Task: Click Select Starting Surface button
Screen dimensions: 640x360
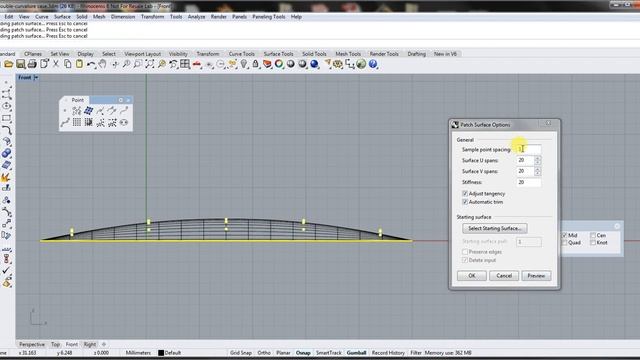Action: 495,229
